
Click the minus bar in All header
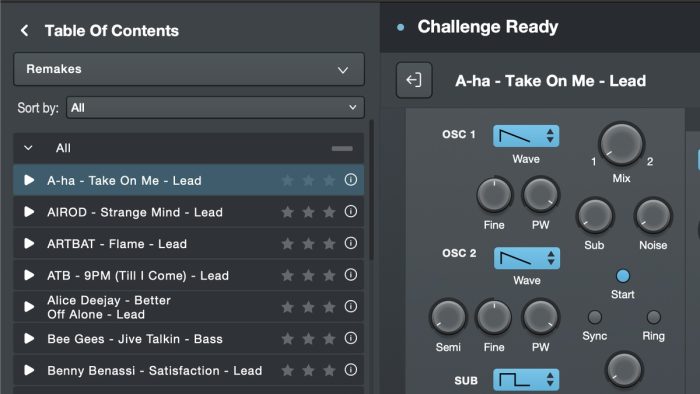(x=342, y=148)
